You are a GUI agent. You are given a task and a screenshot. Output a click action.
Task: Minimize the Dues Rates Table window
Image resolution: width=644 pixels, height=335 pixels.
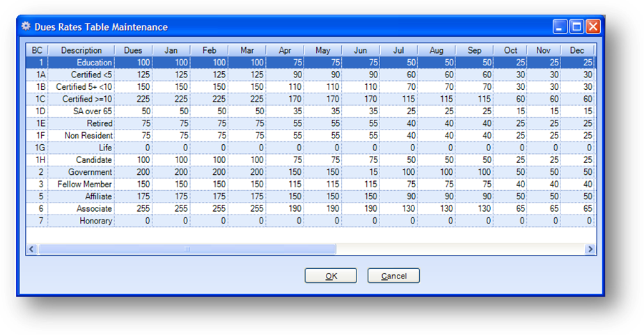[x=560, y=26]
